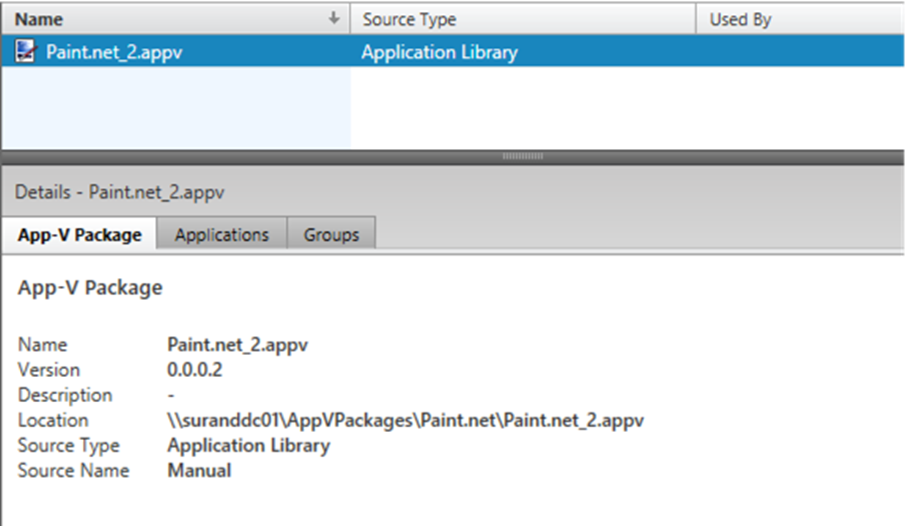Sort by the Name column header

(x=176, y=19)
